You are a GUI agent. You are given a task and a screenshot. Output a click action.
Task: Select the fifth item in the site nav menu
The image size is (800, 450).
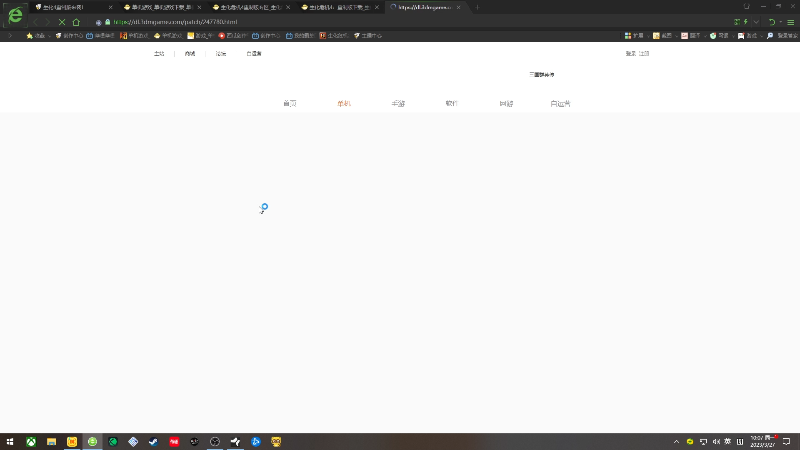[x=506, y=104]
